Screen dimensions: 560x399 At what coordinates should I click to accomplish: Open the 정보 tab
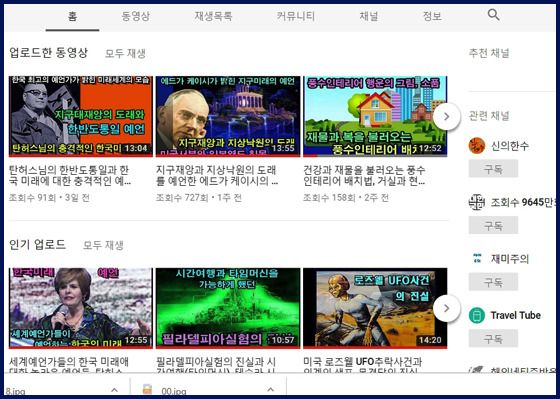click(x=432, y=16)
